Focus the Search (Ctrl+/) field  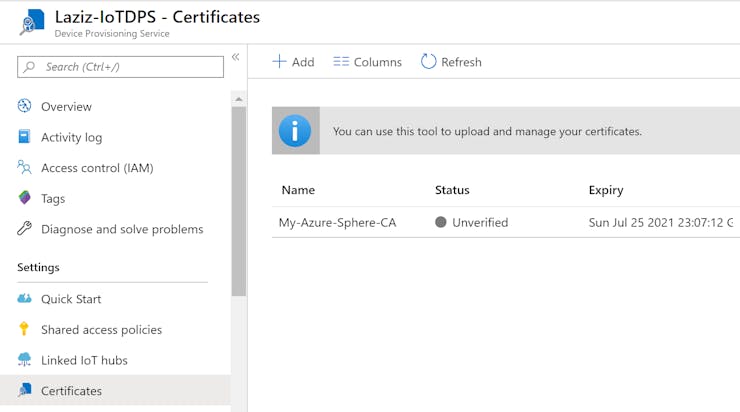tap(120, 67)
